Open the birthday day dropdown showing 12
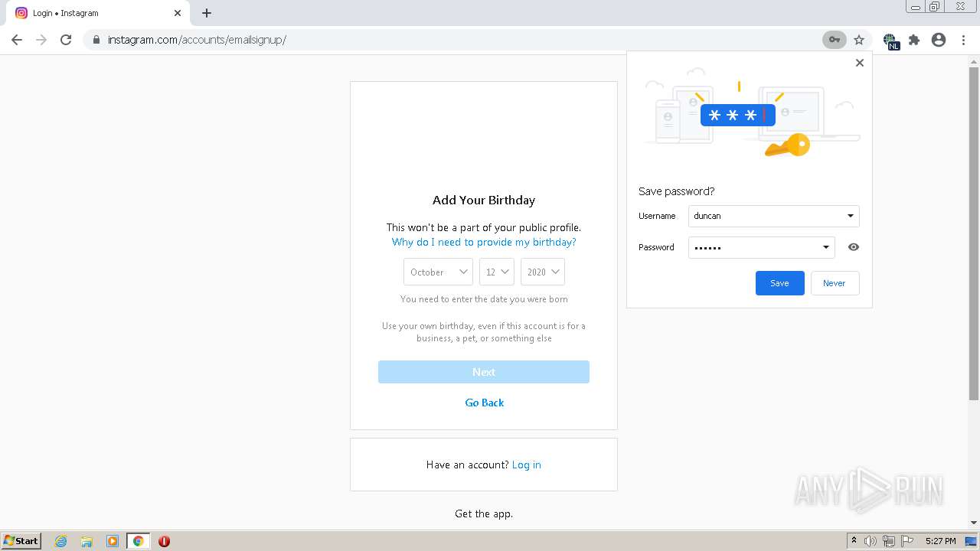Image resolution: width=980 pixels, height=551 pixels. coord(497,272)
